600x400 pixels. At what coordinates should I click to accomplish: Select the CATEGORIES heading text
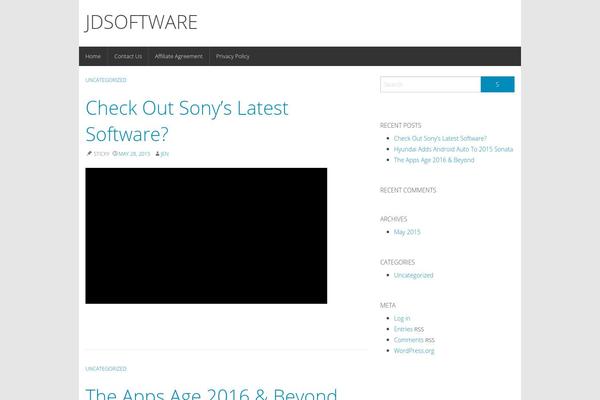pyautogui.click(x=397, y=262)
